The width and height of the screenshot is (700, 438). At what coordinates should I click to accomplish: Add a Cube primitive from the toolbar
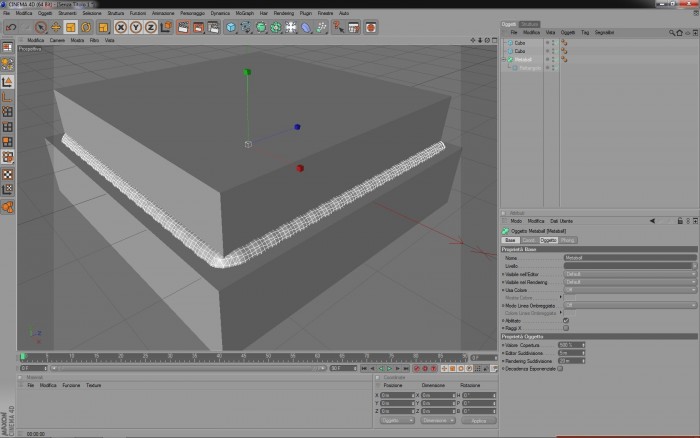tap(230, 27)
